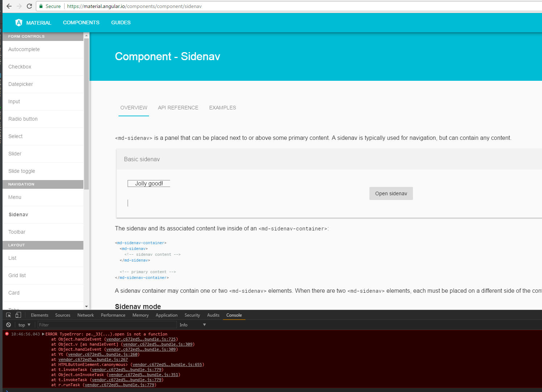Switch to the API REFERENCE tab
Viewport: 542px width, 392px height.
click(x=178, y=108)
